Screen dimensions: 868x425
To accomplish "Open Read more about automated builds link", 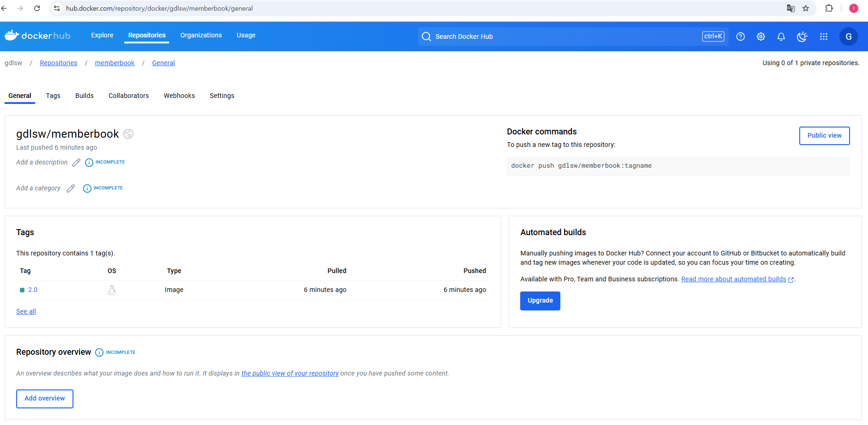I will [x=734, y=279].
